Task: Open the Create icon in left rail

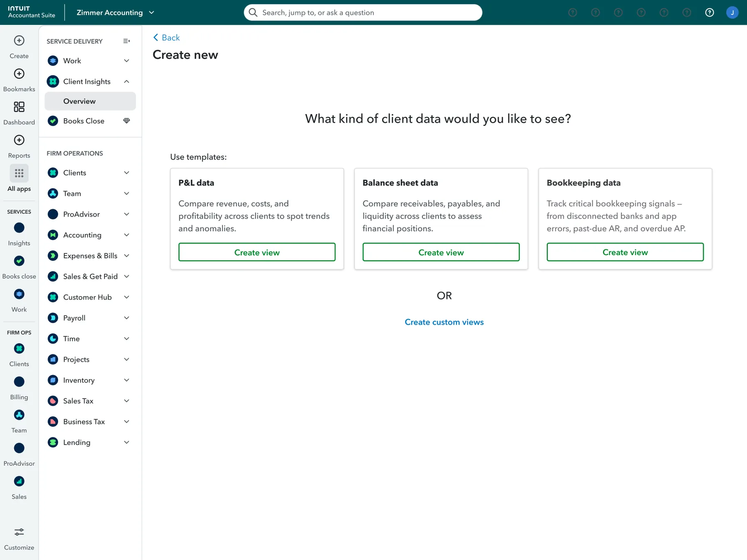Action: tap(19, 41)
